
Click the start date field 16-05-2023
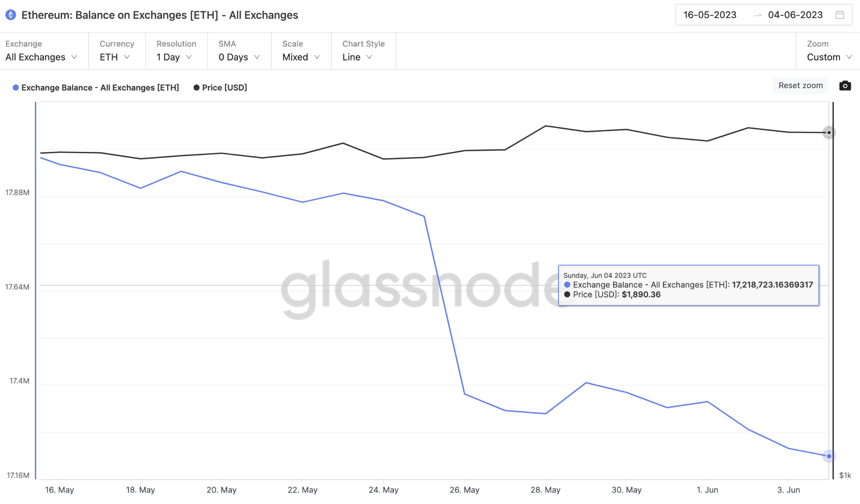710,15
